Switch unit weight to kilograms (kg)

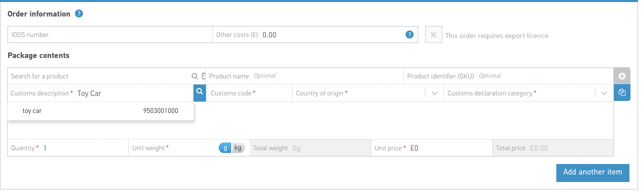238,148
